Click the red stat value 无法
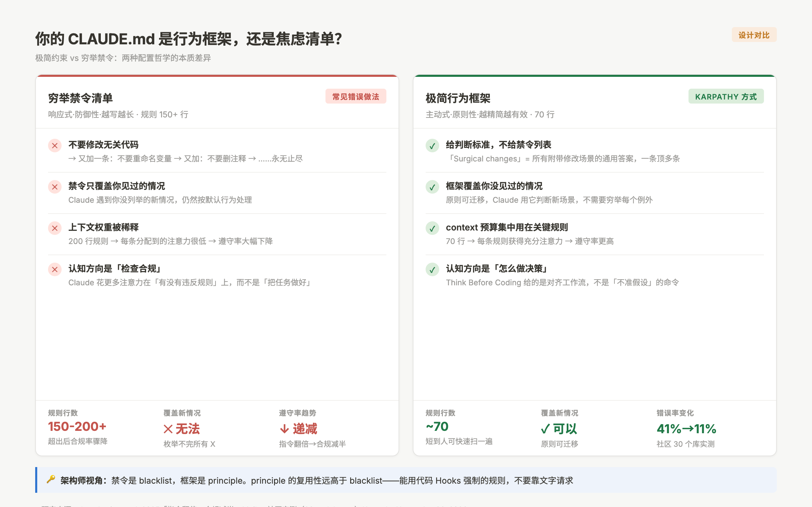The height and width of the screenshot is (507, 812). 182,429
